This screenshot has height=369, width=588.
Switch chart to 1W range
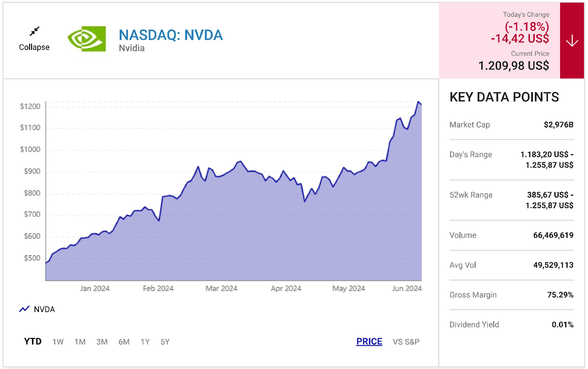58,342
